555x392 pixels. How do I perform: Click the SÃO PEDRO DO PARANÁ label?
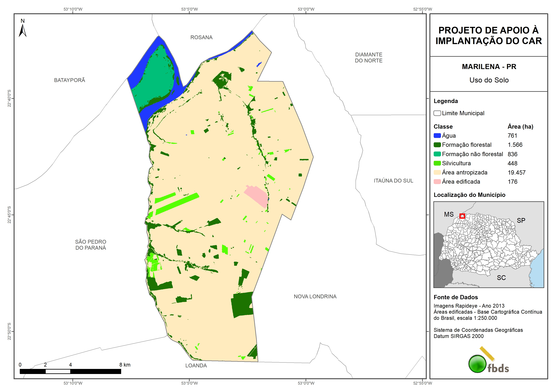(91, 245)
